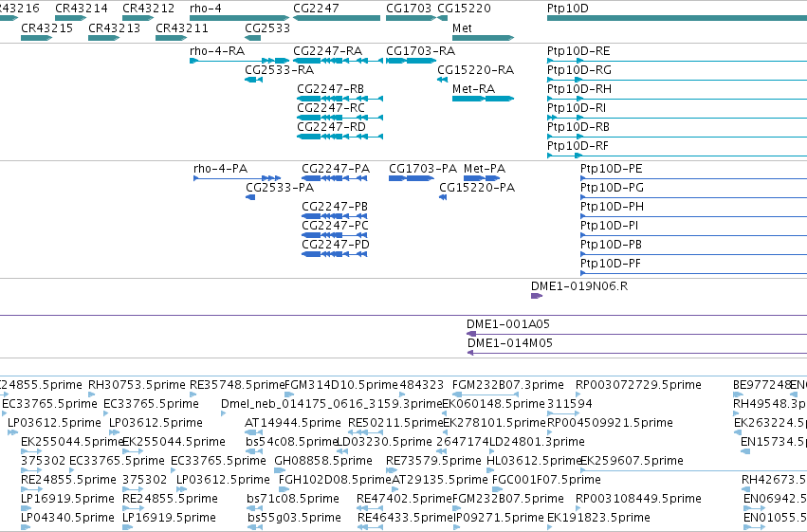
Task: Select the CG2247 gene bar
Action: coord(337,19)
